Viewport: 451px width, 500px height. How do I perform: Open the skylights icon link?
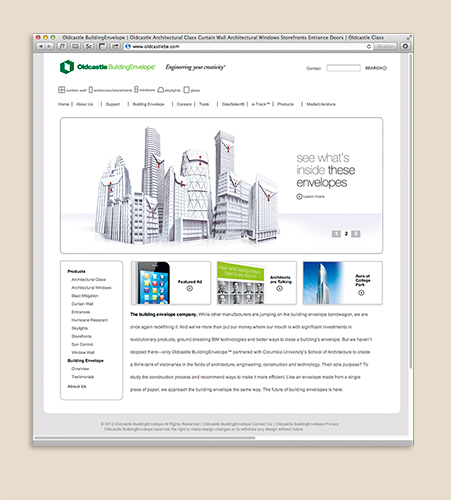point(169,90)
